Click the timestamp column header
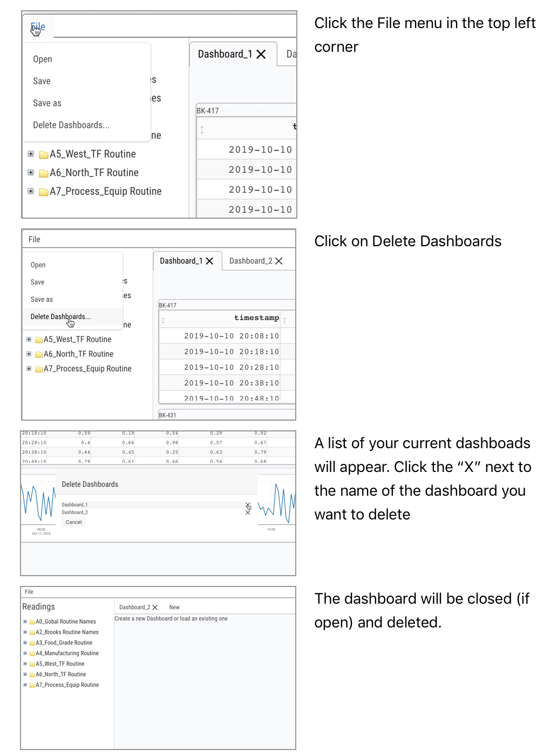 (256, 318)
